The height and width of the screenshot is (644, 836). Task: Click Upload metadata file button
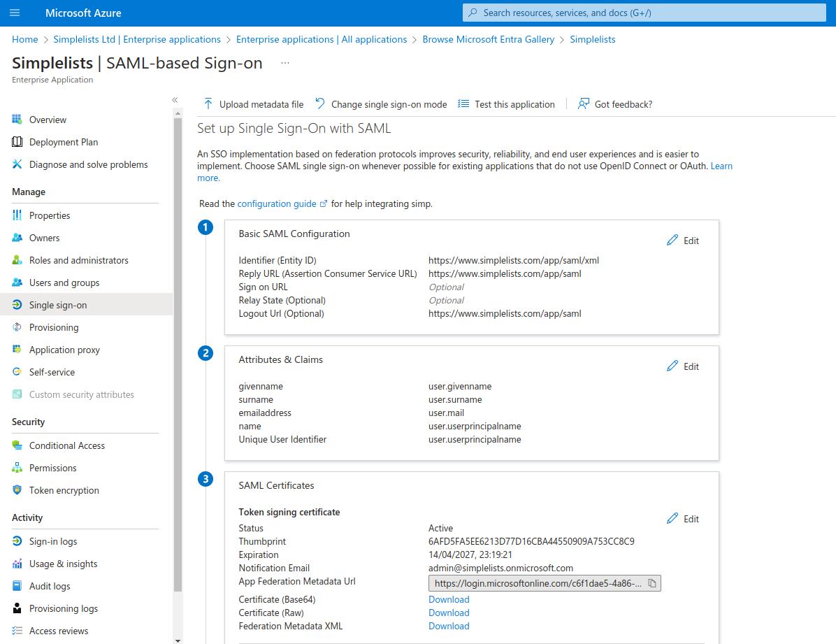[253, 104]
